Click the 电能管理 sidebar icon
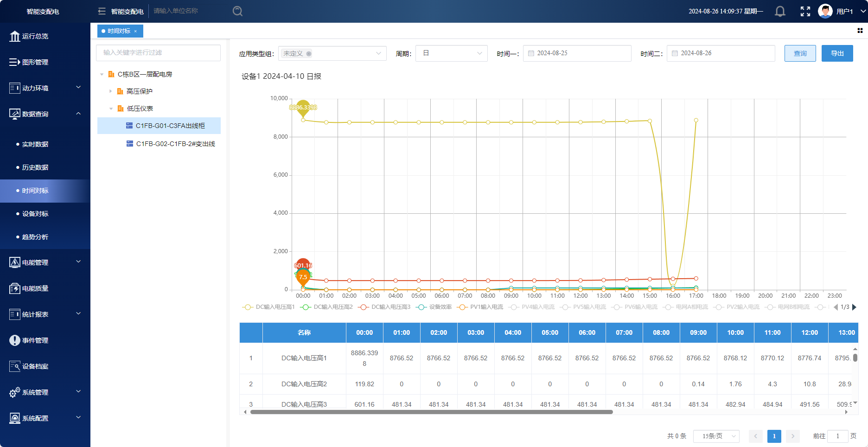The width and height of the screenshot is (868, 447). coord(15,262)
